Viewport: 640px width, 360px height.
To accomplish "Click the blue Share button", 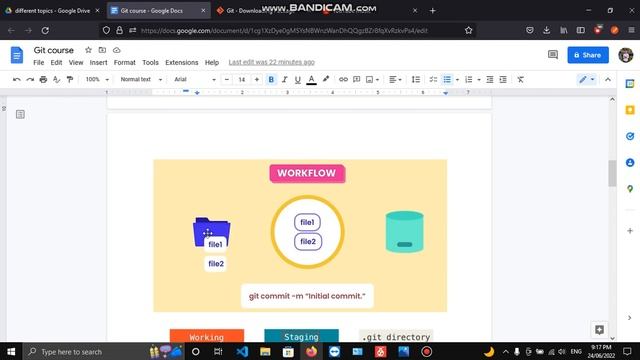I will [x=588, y=55].
